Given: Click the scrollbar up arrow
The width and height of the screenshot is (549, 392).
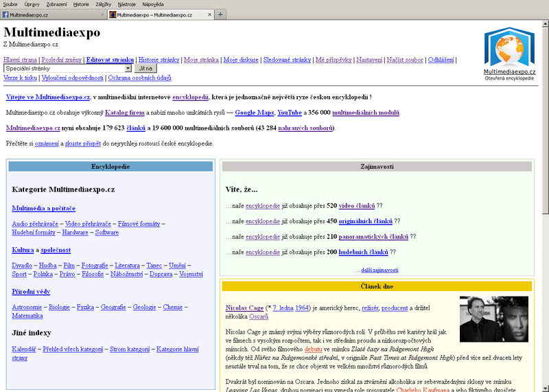Looking at the screenshot, I should click(x=546, y=24).
